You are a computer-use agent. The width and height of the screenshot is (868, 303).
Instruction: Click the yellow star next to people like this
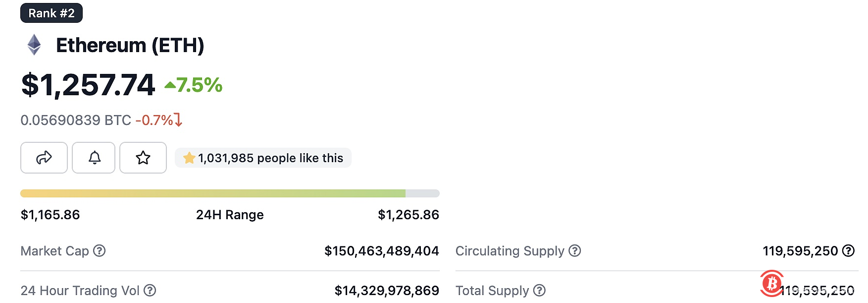point(189,158)
